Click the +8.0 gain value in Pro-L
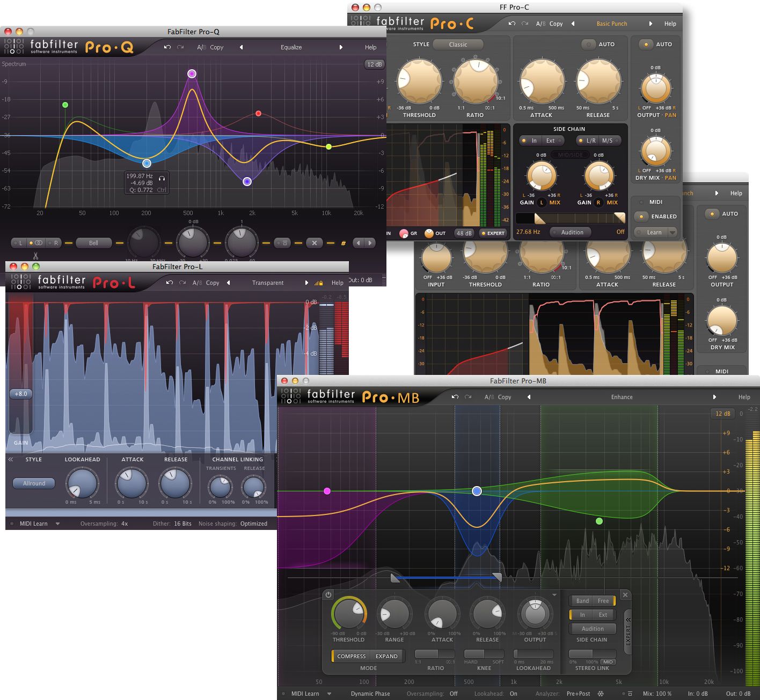 (x=20, y=394)
